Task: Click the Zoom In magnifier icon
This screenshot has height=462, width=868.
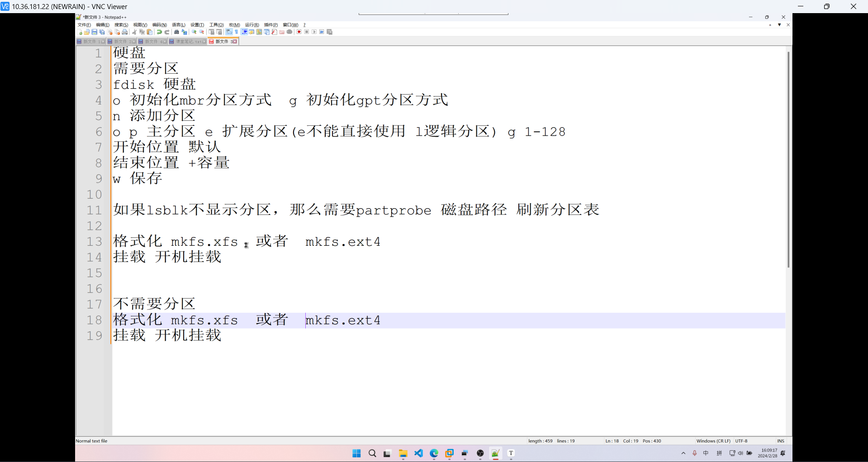Action: [194, 32]
